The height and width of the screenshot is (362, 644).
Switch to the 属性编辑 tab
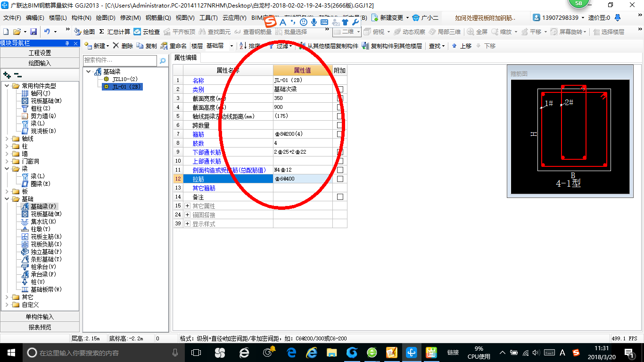185,58
